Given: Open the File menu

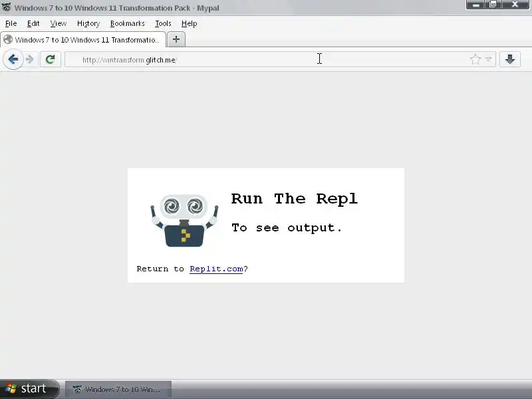Looking at the screenshot, I should (11, 23).
